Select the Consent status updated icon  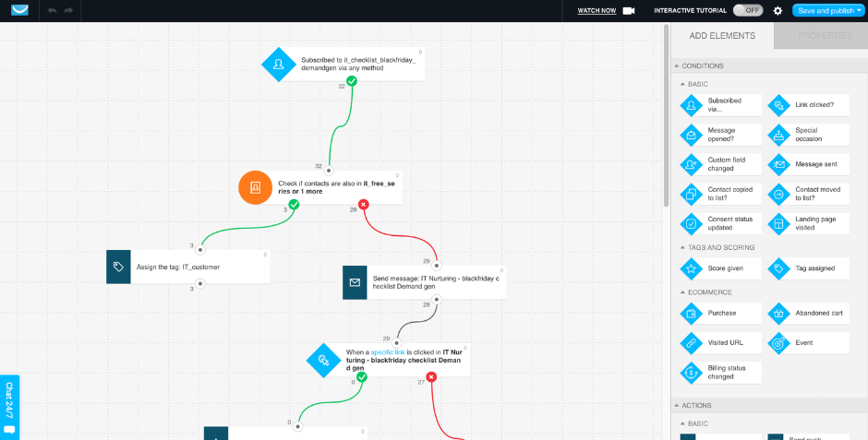pos(691,224)
